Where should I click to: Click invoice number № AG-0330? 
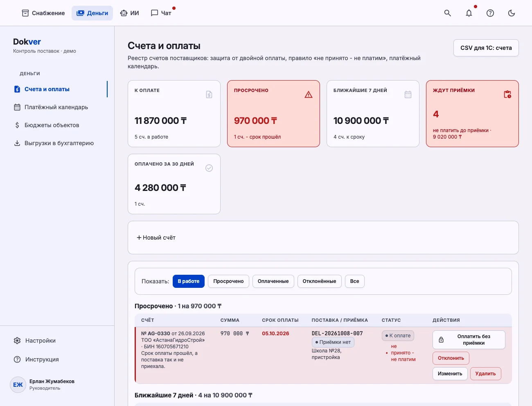(x=156, y=334)
